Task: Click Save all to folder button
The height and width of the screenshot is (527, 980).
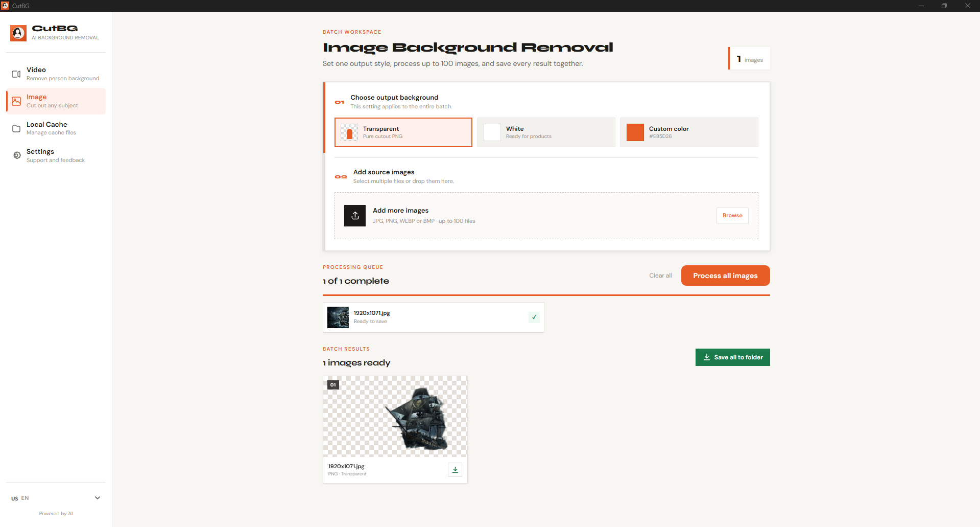Action: pyautogui.click(x=733, y=357)
